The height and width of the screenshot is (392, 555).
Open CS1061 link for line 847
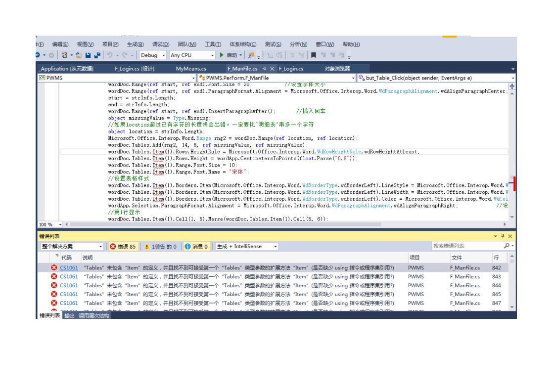tap(69, 303)
